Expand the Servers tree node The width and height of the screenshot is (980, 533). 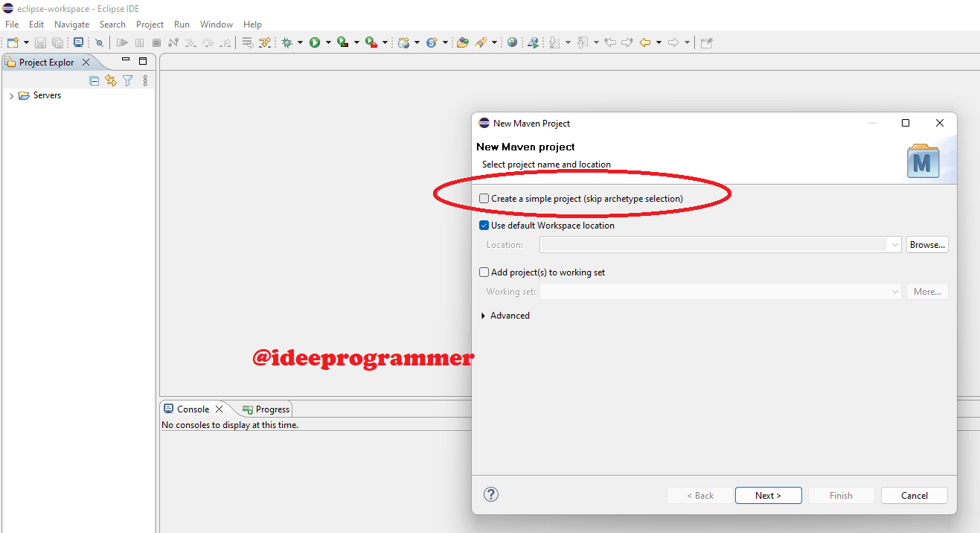11,96
